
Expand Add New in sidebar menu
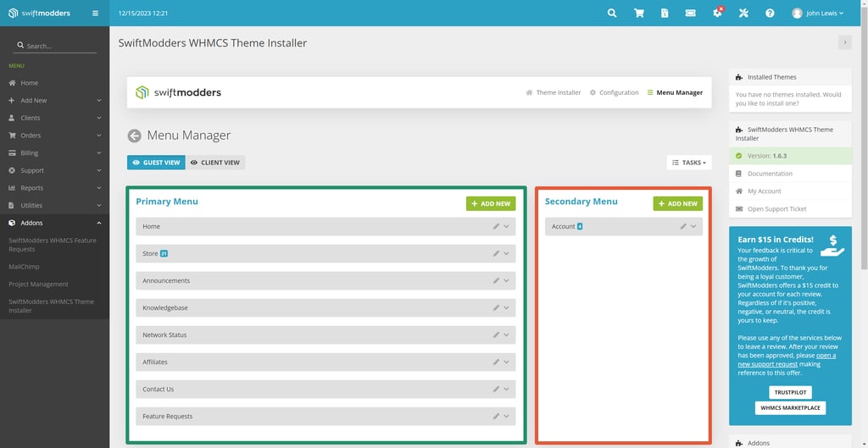pyautogui.click(x=55, y=101)
